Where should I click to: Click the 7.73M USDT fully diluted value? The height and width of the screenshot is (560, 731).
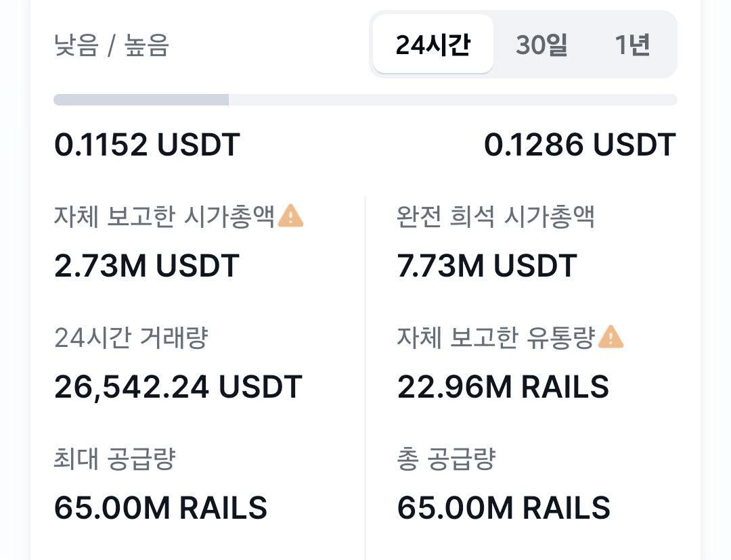coord(487,266)
